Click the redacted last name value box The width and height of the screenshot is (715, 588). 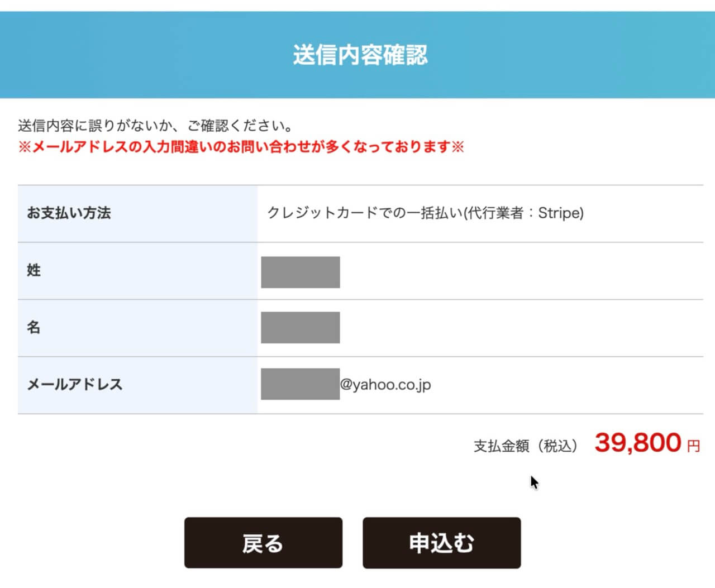[300, 273]
